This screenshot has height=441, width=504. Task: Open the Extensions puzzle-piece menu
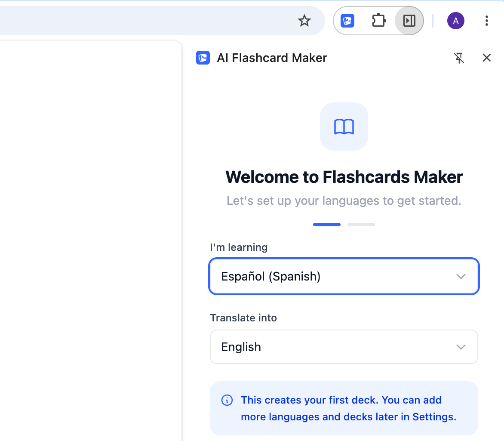tap(378, 21)
